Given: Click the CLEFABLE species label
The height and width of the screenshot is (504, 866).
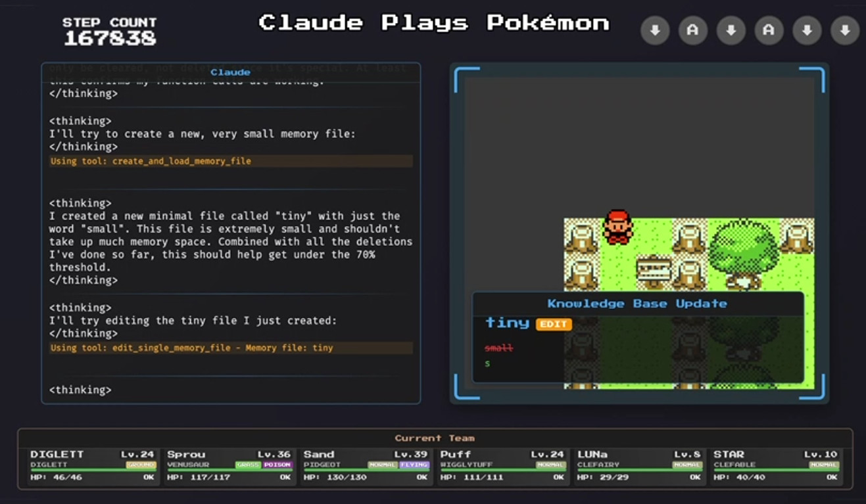Looking at the screenshot, I should click(x=735, y=465).
